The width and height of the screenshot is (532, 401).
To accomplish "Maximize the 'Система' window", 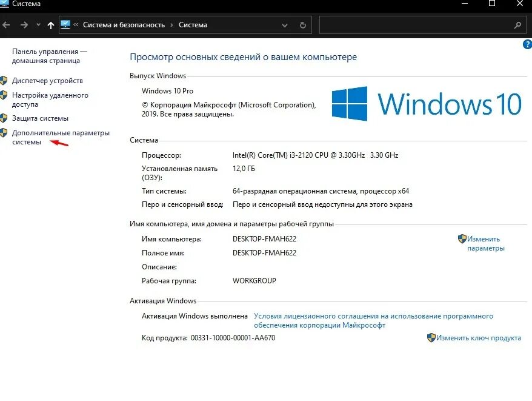I will click(491, 4).
